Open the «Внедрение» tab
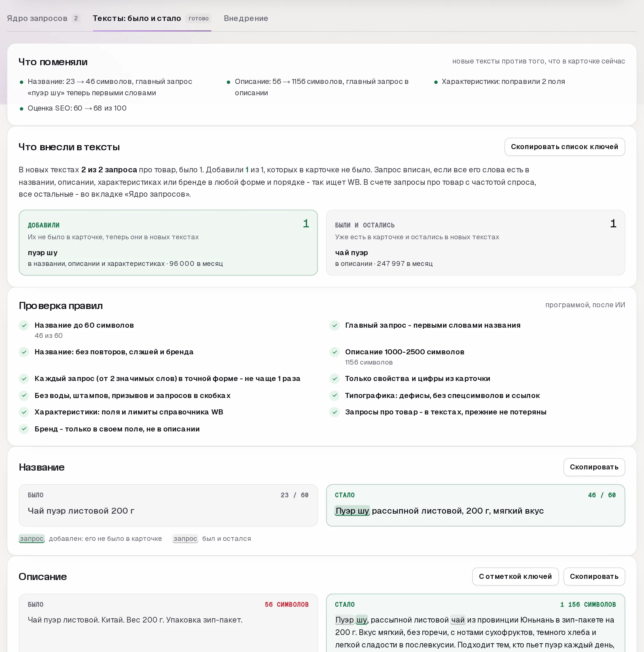Image resolution: width=644 pixels, height=652 pixels. coord(246,18)
